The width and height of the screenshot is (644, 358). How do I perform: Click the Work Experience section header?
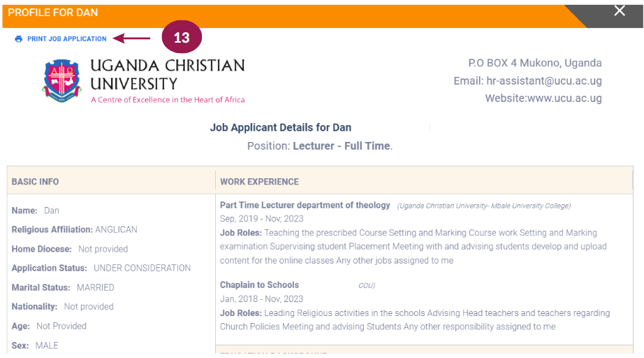point(259,182)
